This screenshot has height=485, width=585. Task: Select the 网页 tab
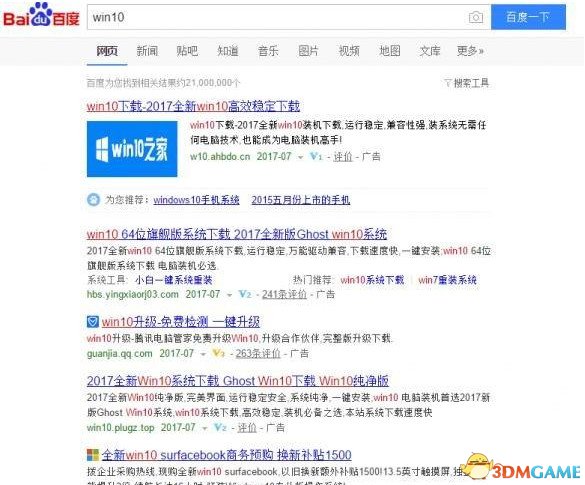pyautogui.click(x=107, y=51)
